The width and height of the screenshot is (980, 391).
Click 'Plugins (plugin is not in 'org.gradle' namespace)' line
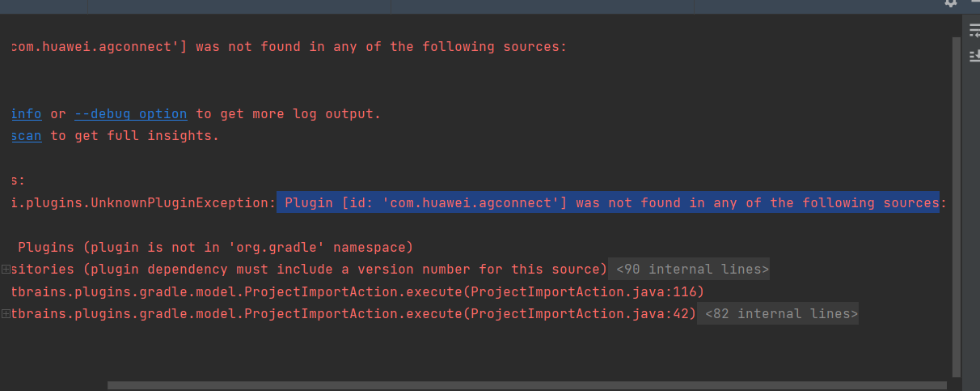tap(216, 247)
